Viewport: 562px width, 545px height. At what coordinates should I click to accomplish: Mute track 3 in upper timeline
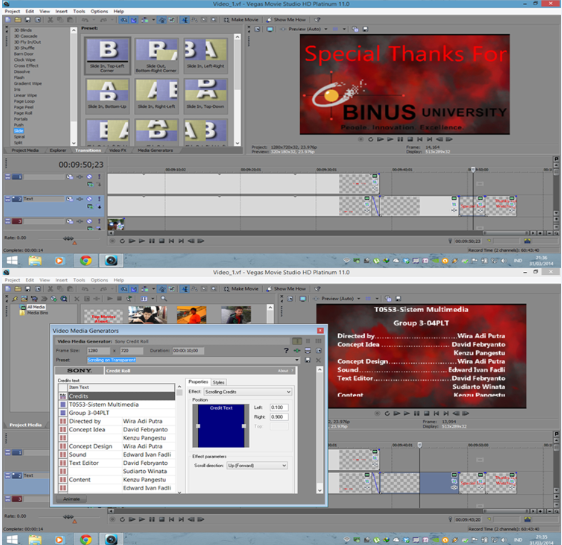(x=89, y=221)
